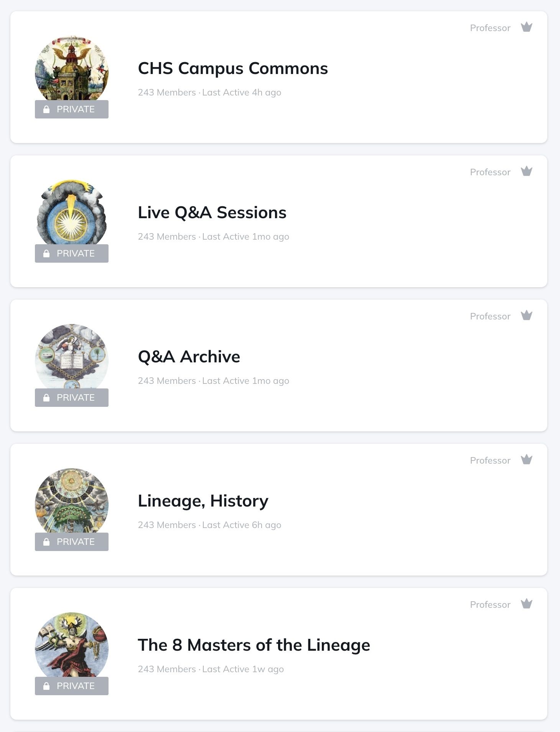The image size is (560, 732).
Task: Click the crown icon on CHS Campus Commons
Action: point(526,27)
